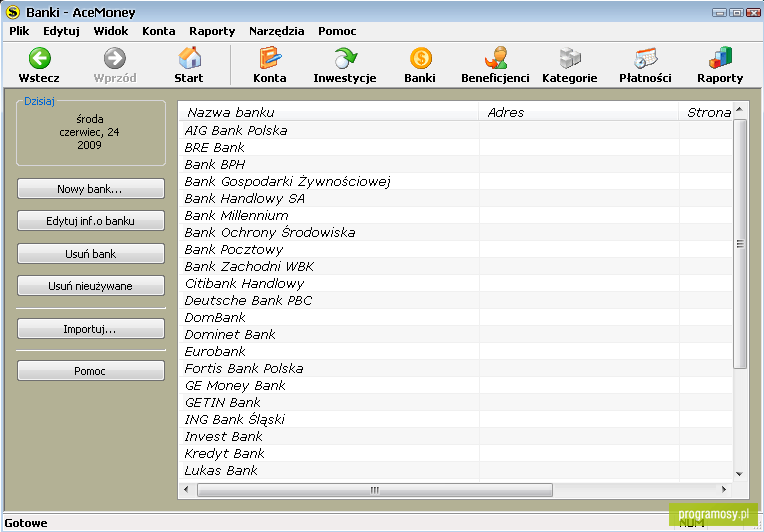764x532 pixels.
Task: Select the Lukas Bank row
Action: click(456, 471)
